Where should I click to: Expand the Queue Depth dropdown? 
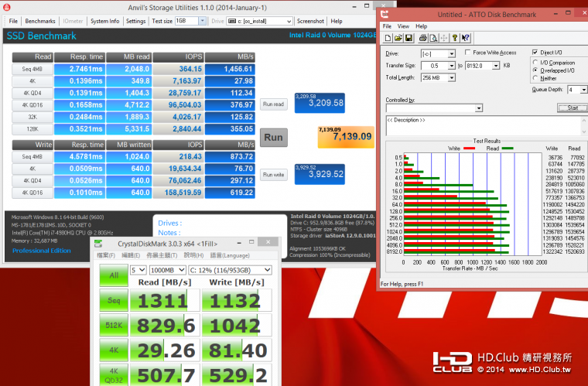583,90
